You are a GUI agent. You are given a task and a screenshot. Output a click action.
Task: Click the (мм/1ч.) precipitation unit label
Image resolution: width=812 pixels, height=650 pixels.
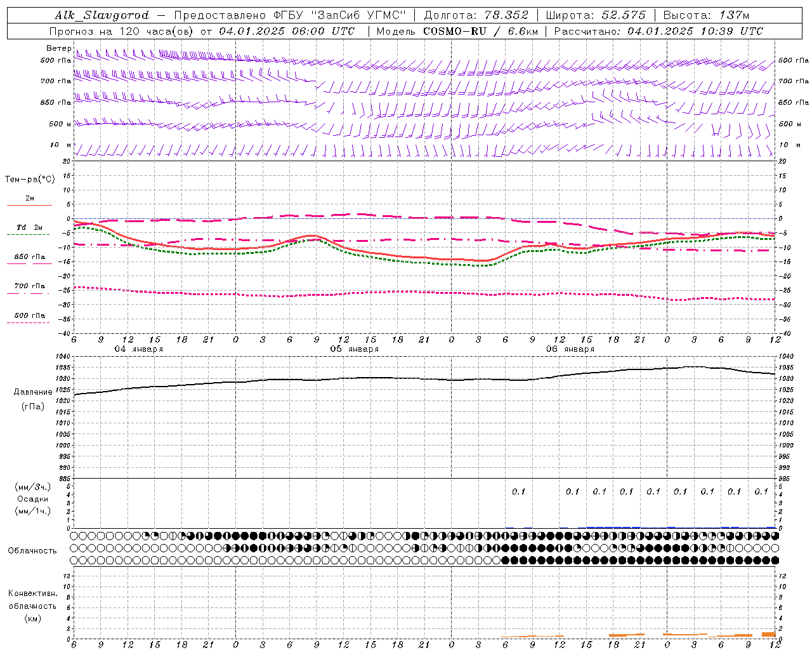(33, 511)
